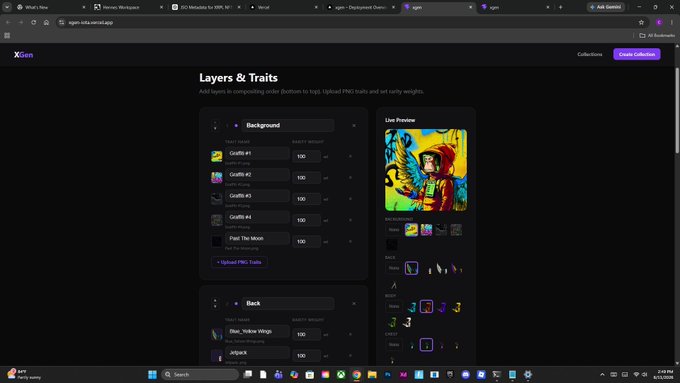680x383 pixels.
Task: Bookmark this page with the star icon
Action: [641, 23]
